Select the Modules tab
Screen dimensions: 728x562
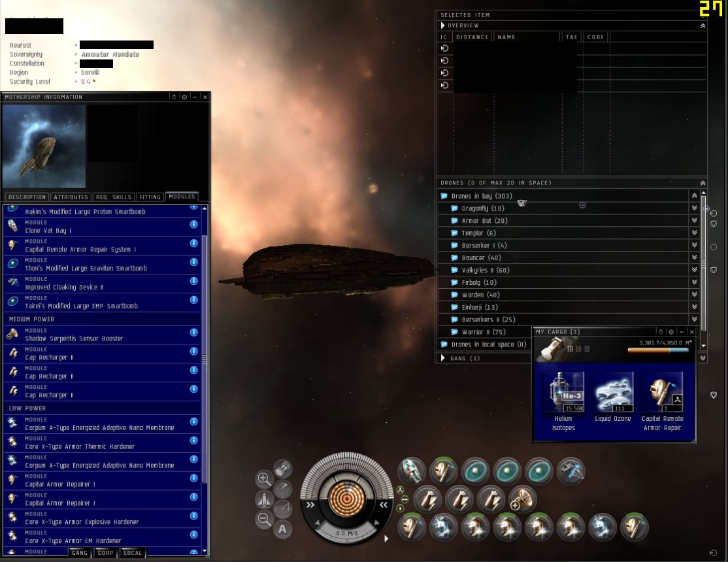[182, 197]
